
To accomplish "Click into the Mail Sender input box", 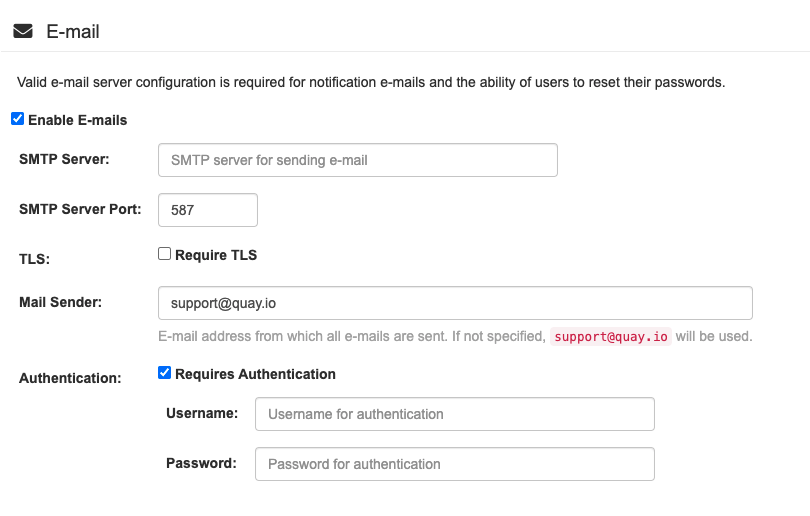I will [455, 303].
